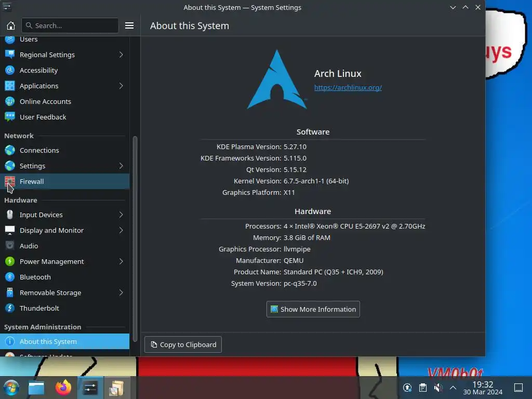The width and height of the screenshot is (532, 399).
Task: Click the Connections globe icon
Action: click(10, 150)
